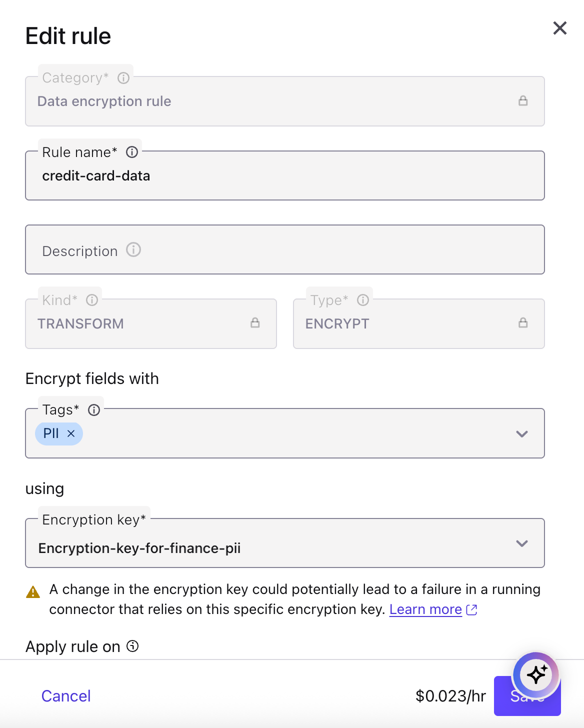Viewport: 584px width, 728px height.
Task: Open the Encryption key dropdown
Action: [522, 543]
